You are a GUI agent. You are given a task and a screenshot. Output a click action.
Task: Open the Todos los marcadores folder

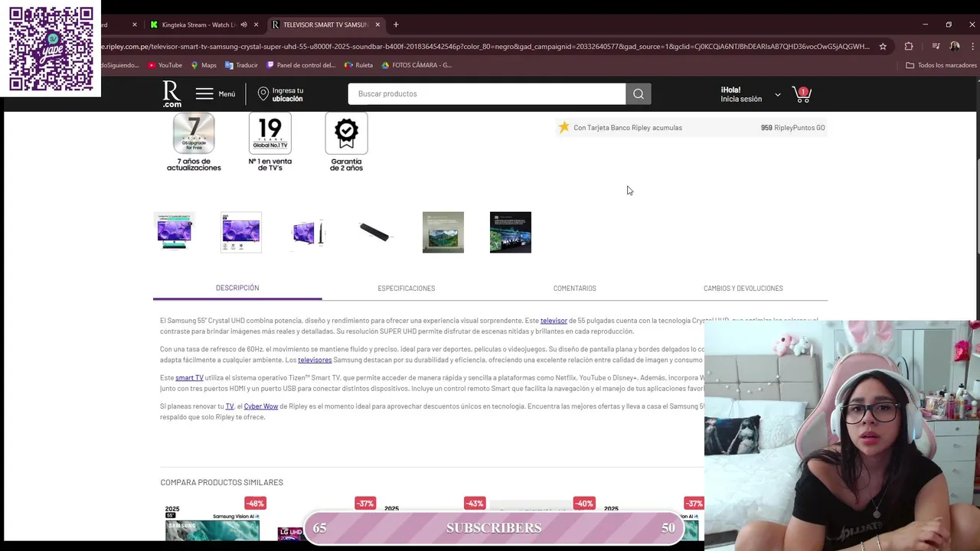pos(941,65)
